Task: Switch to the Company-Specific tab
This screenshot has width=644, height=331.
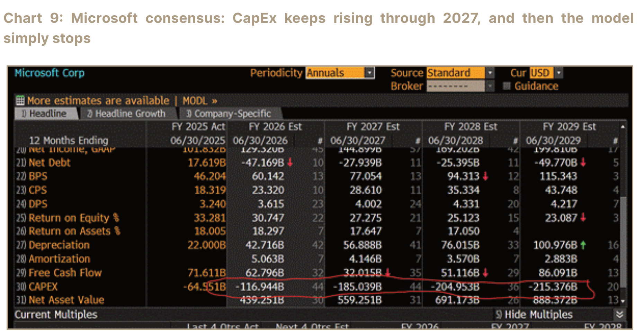Action: click(230, 114)
